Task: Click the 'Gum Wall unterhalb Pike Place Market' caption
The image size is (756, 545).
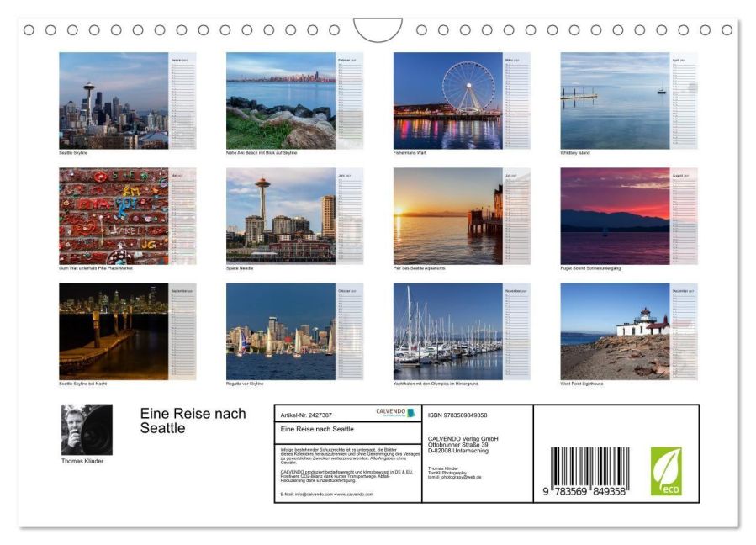Action: (96, 268)
